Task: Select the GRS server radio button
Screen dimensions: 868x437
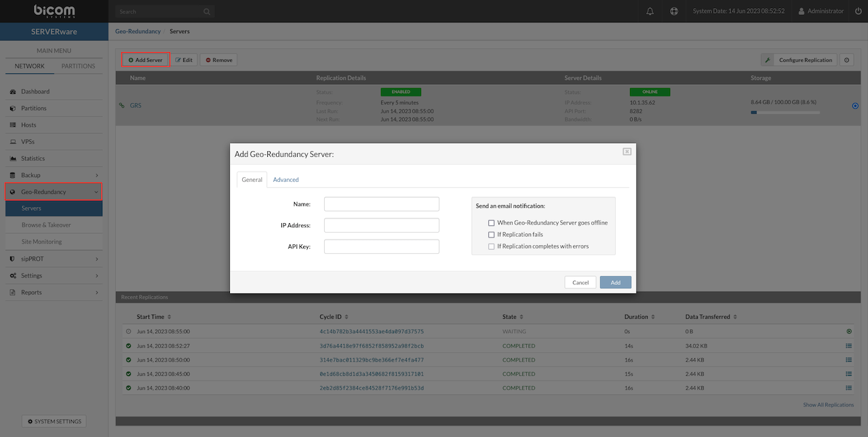Action: tap(854, 106)
